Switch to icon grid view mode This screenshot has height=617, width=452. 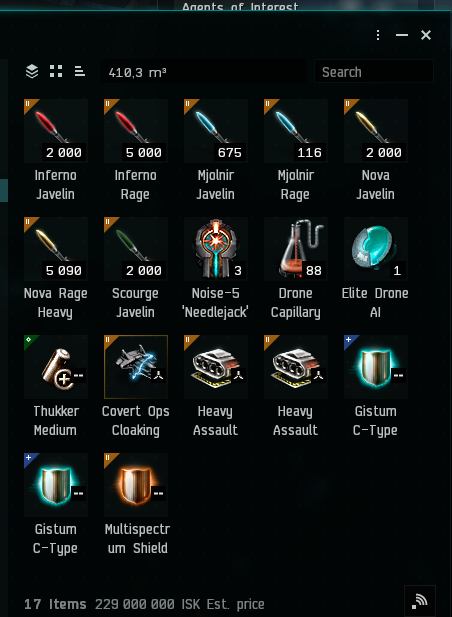point(56,71)
